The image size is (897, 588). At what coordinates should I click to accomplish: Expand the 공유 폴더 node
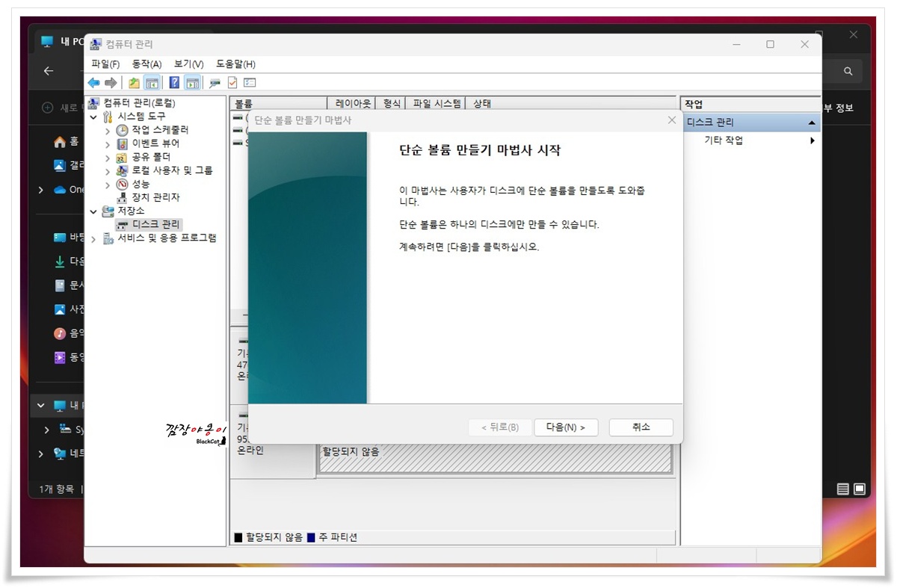point(108,158)
